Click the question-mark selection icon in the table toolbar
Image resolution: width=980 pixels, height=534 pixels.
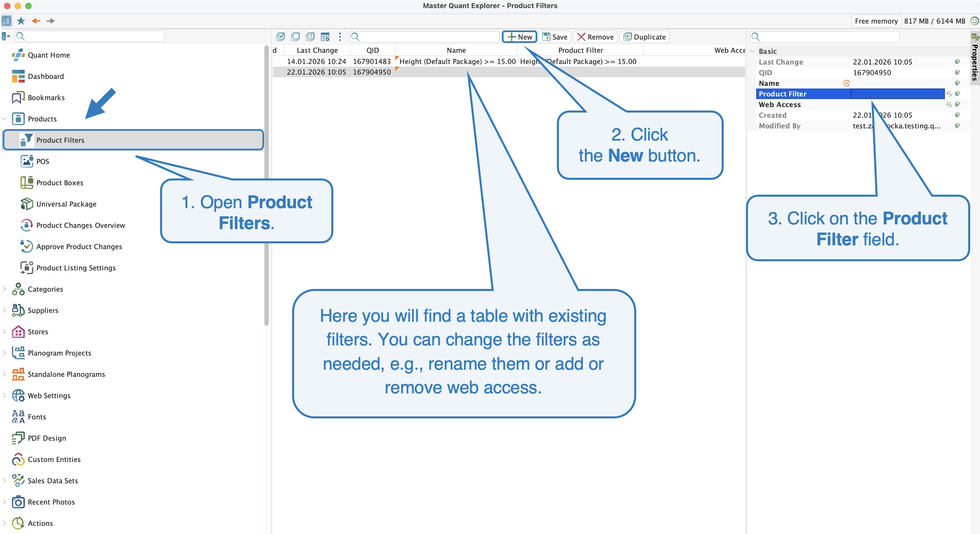(x=310, y=37)
